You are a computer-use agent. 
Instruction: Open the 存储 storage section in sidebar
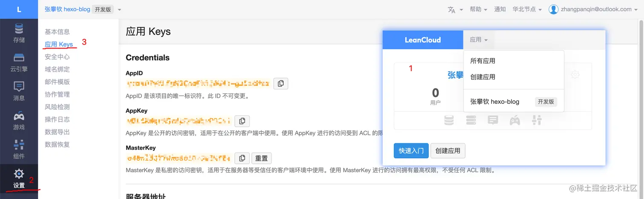pyautogui.click(x=19, y=34)
